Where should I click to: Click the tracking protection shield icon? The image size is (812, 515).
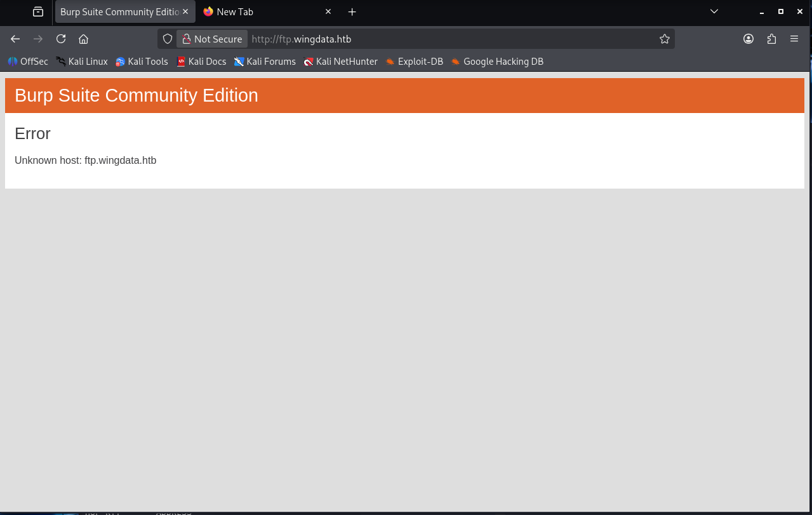point(168,39)
